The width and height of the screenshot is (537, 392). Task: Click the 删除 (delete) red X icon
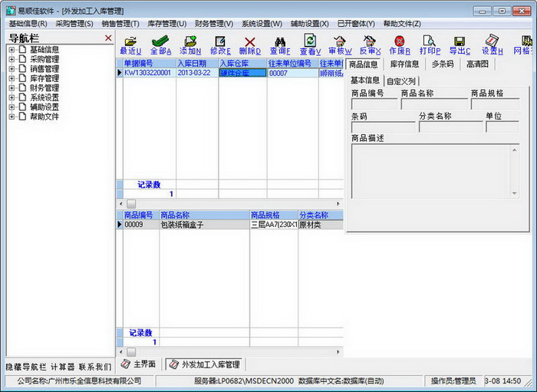pos(249,44)
